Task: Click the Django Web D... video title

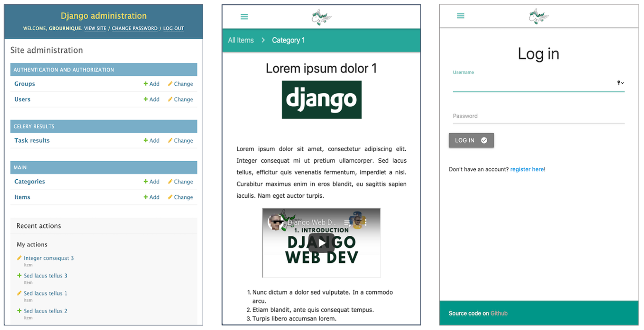Action: [312, 222]
